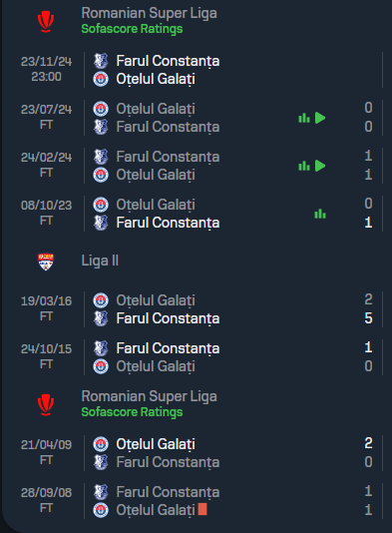
Task: Click the lower Romanian Super Liga trophy logo
Action: tap(46, 405)
